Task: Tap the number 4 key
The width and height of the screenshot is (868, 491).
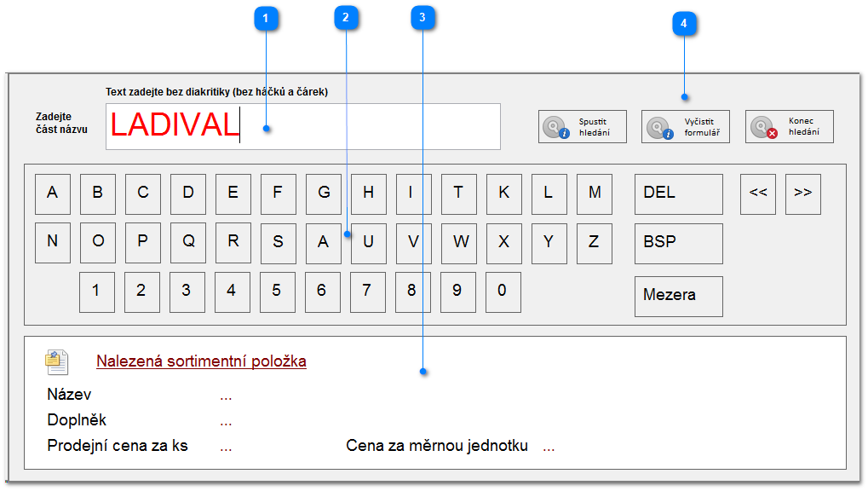Action: tap(233, 292)
